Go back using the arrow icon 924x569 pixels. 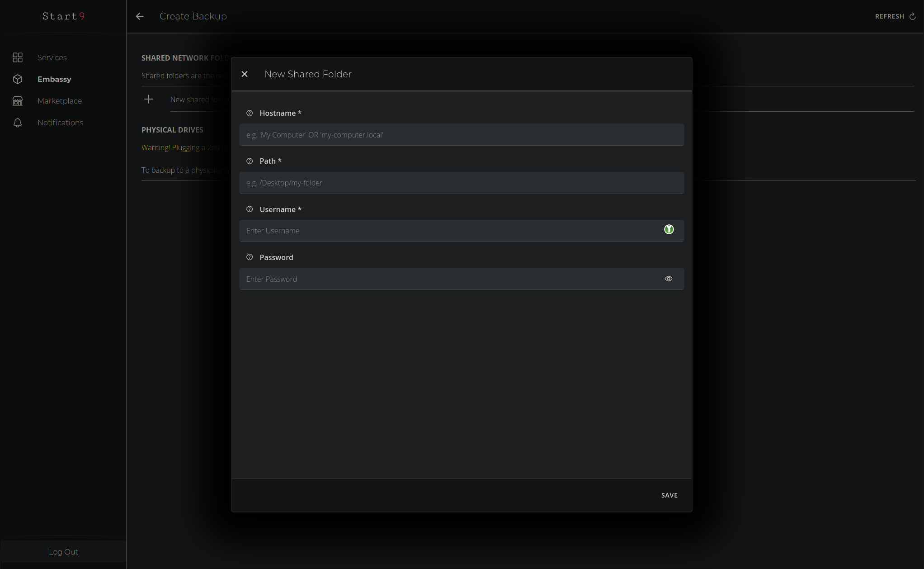140,16
